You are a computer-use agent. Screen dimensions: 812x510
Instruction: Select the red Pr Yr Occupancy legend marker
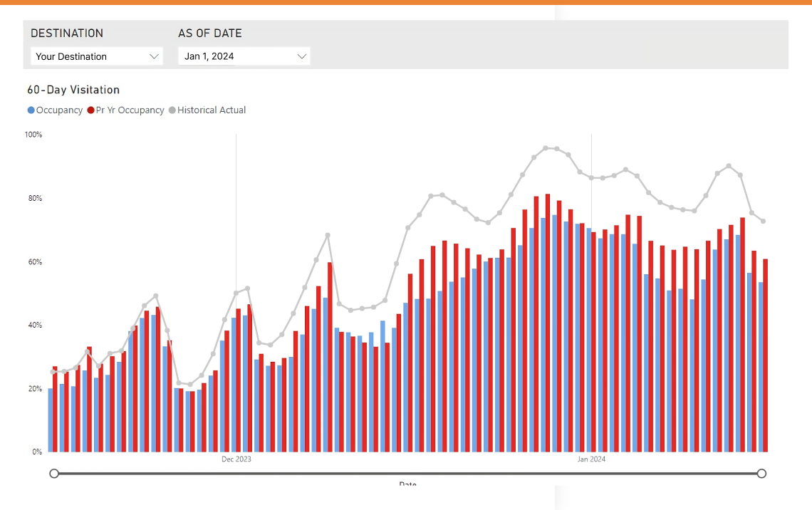tap(90, 110)
